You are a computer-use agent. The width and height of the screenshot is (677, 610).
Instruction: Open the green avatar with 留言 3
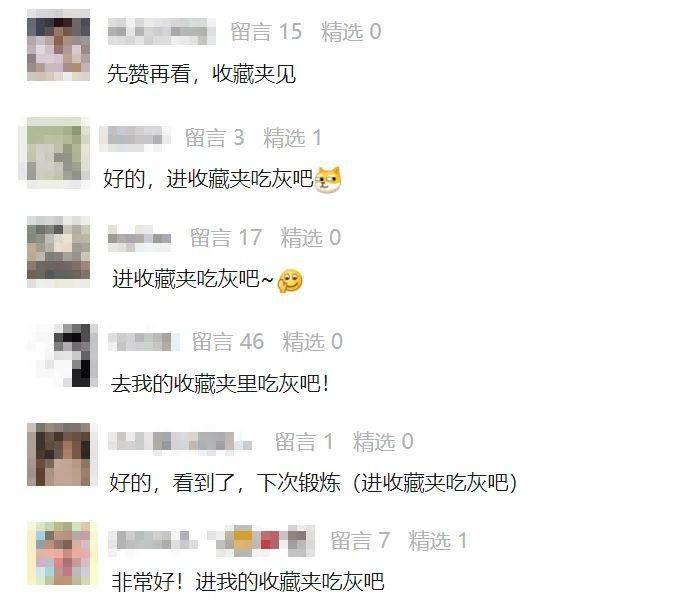(x=54, y=153)
